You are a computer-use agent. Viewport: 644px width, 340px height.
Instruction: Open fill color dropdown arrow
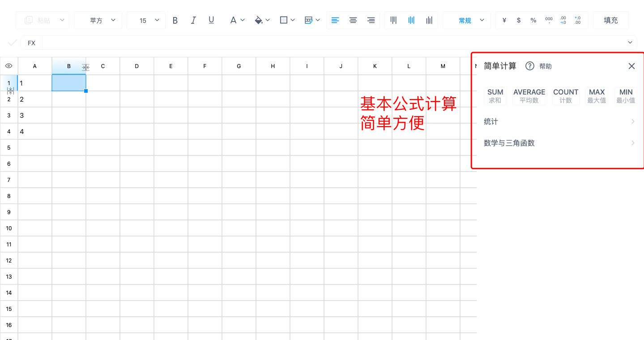[x=268, y=20]
